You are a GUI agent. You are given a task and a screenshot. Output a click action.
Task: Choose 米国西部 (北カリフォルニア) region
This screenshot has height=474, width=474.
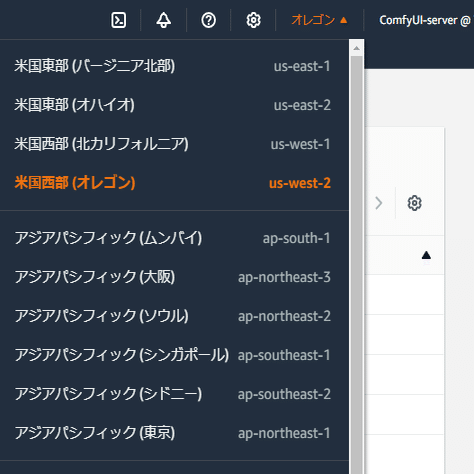click(172, 144)
